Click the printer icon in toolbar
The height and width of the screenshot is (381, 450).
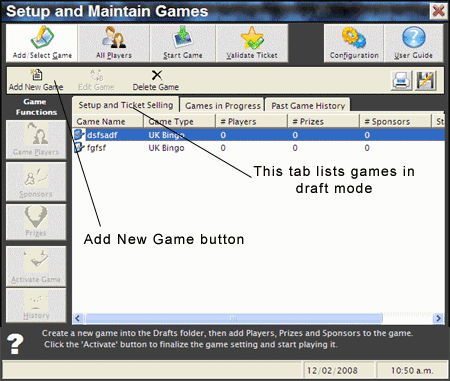401,80
